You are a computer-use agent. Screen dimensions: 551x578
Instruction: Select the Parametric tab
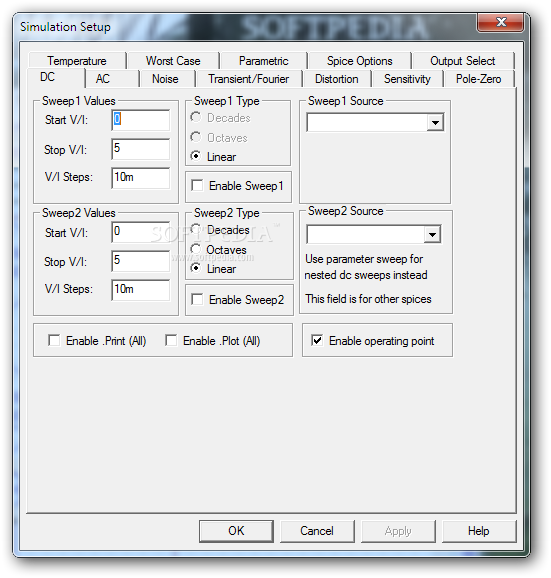tap(264, 60)
